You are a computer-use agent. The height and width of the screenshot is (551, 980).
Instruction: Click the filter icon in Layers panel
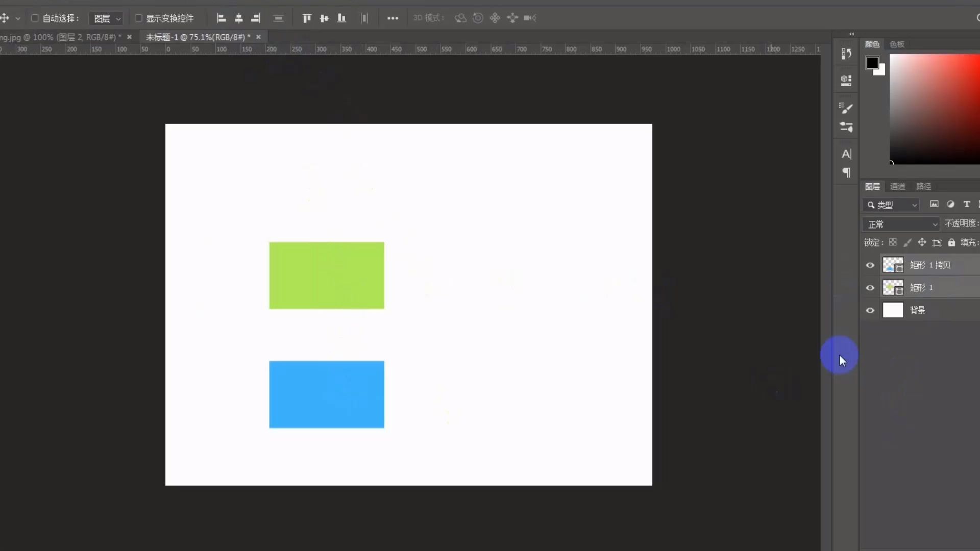click(870, 205)
